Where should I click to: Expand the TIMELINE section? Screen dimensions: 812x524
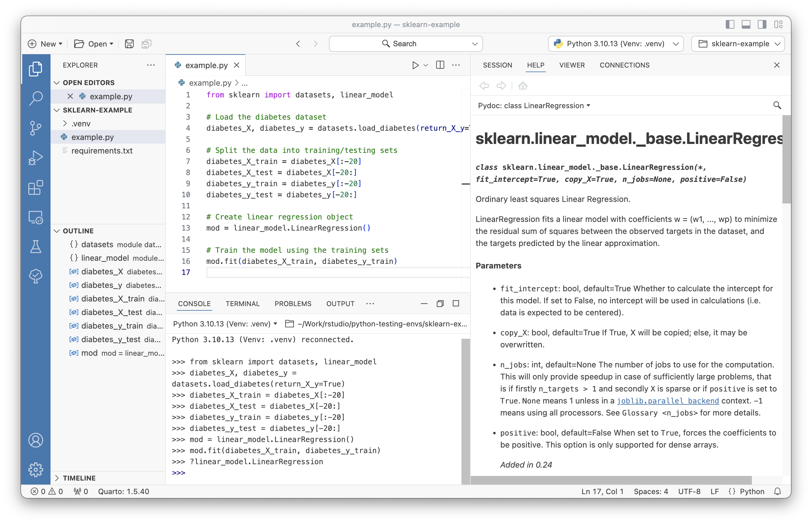79,478
